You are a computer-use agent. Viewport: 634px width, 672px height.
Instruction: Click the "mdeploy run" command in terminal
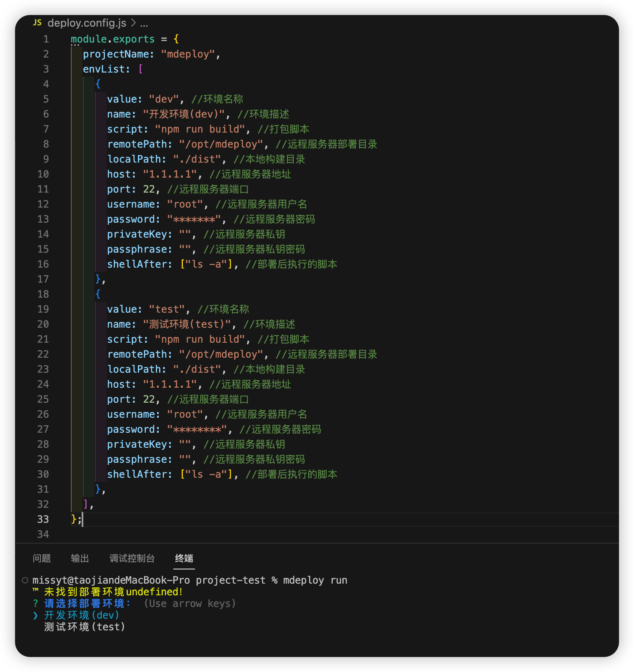(x=315, y=580)
